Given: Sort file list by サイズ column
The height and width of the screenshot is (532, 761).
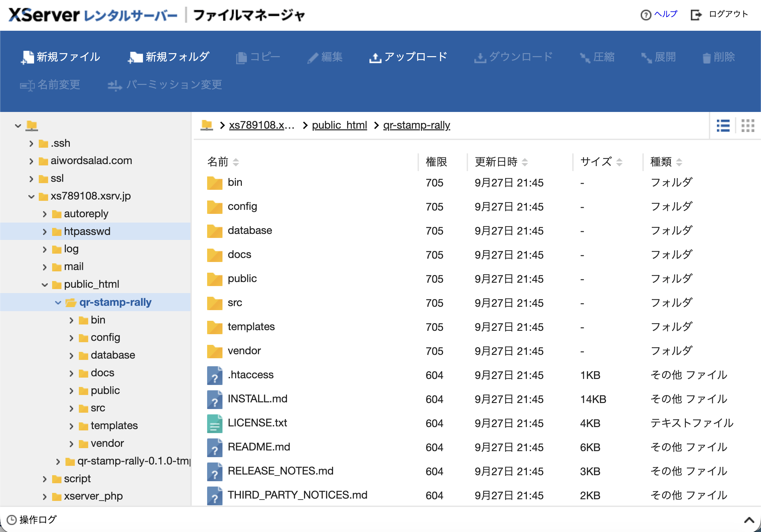Looking at the screenshot, I should point(601,162).
